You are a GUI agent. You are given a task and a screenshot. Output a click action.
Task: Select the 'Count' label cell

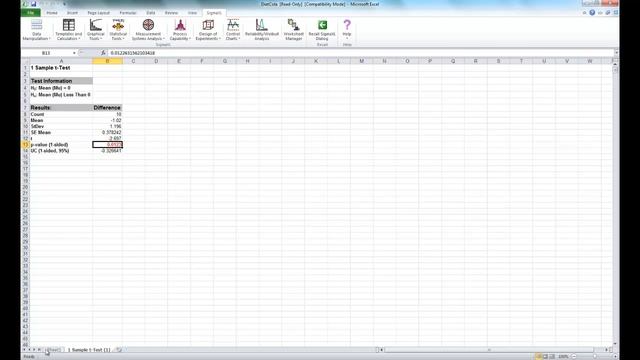click(61, 114)
